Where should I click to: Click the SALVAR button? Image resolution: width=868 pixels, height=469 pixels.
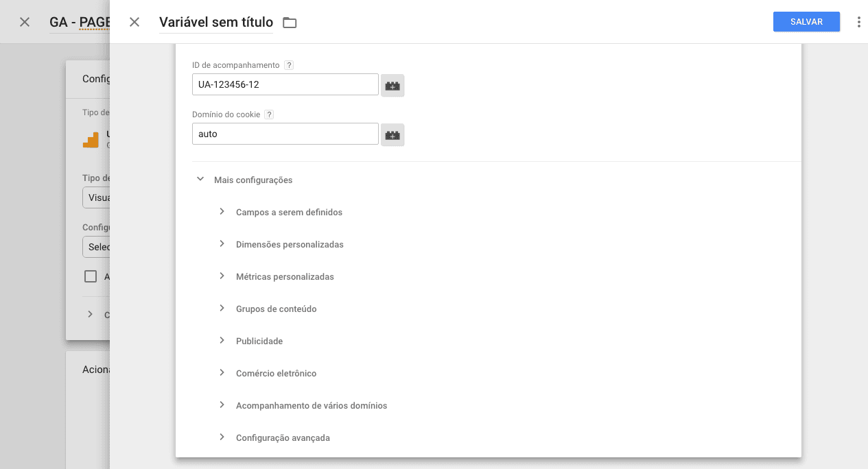point(806,21)
